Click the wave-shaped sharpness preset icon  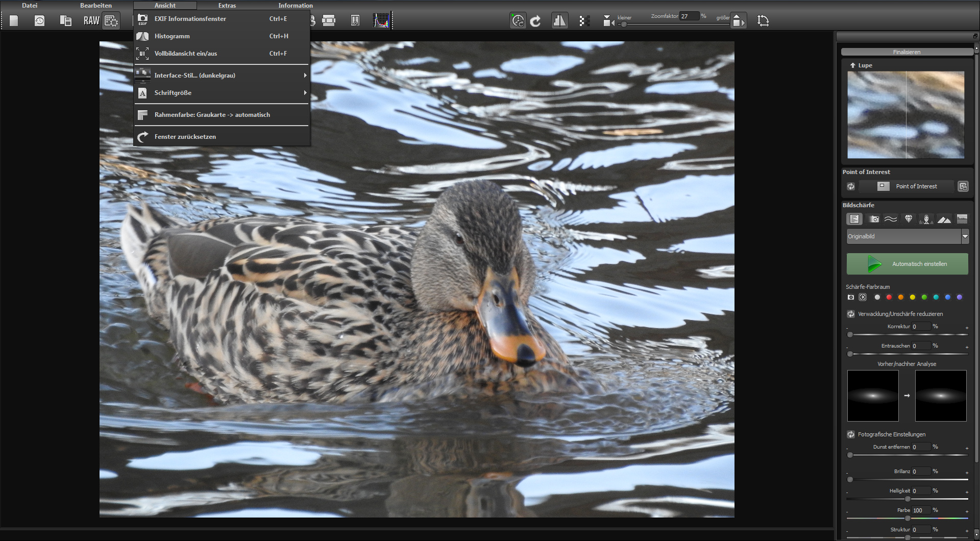coord(891,219)
